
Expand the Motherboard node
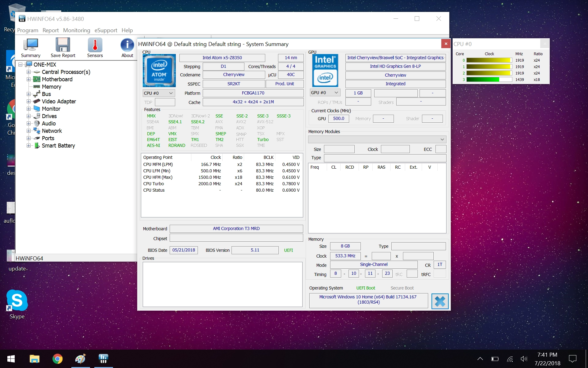click(x=28, y=79)
